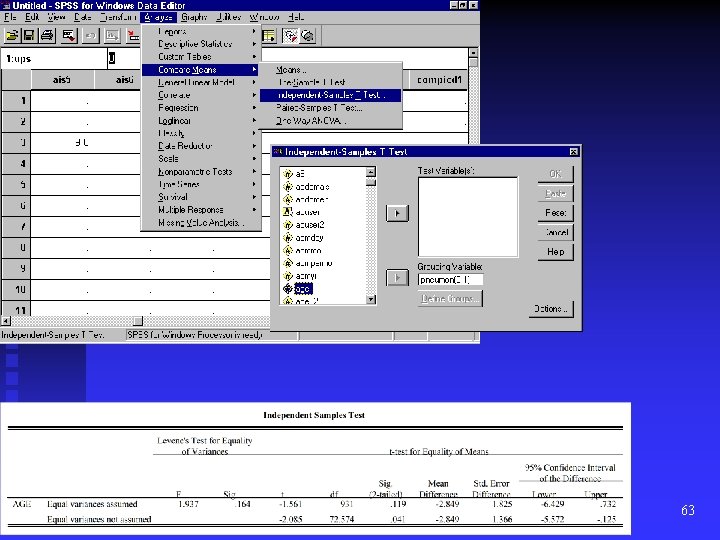Open the Window menu
Viewport: 720px width, 540px height.
[264, 17]
